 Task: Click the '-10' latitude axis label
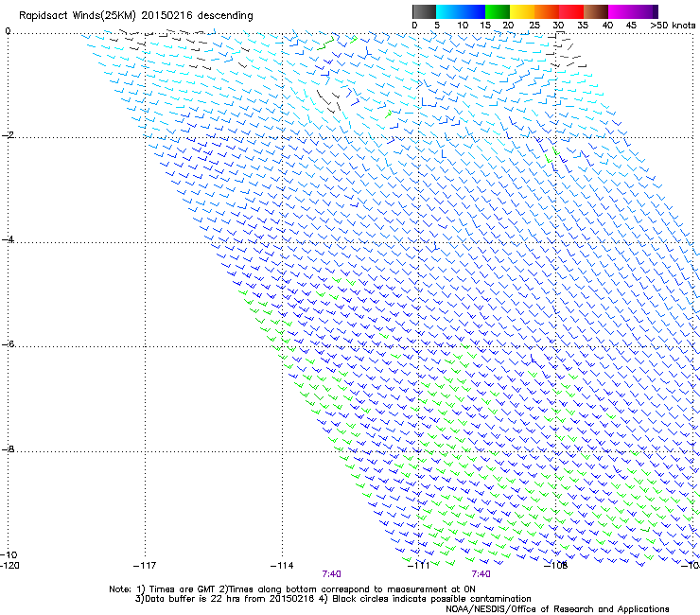9,555
